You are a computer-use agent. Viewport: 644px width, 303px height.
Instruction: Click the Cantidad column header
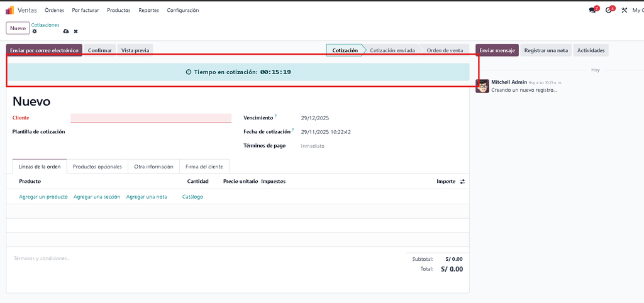coord(198,181)
